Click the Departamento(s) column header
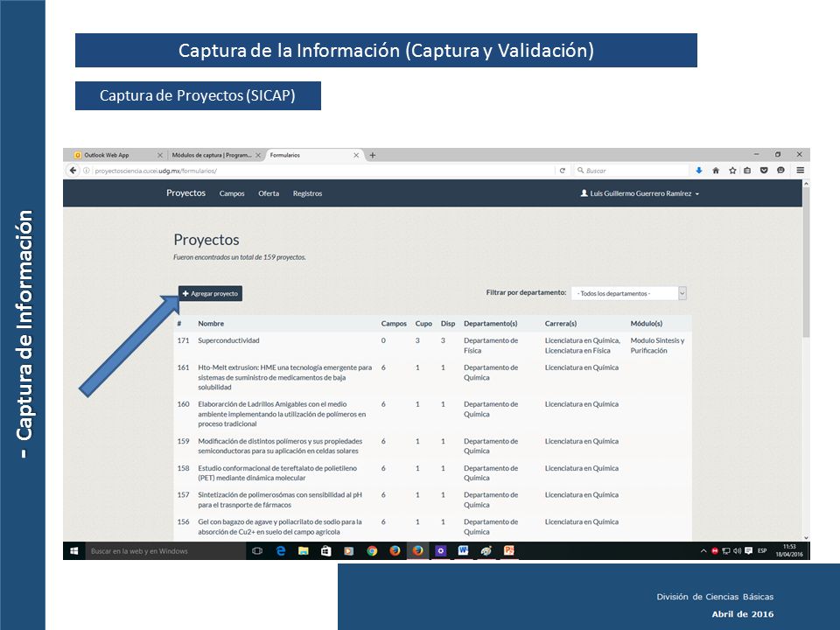 click(x=491, y=324)
